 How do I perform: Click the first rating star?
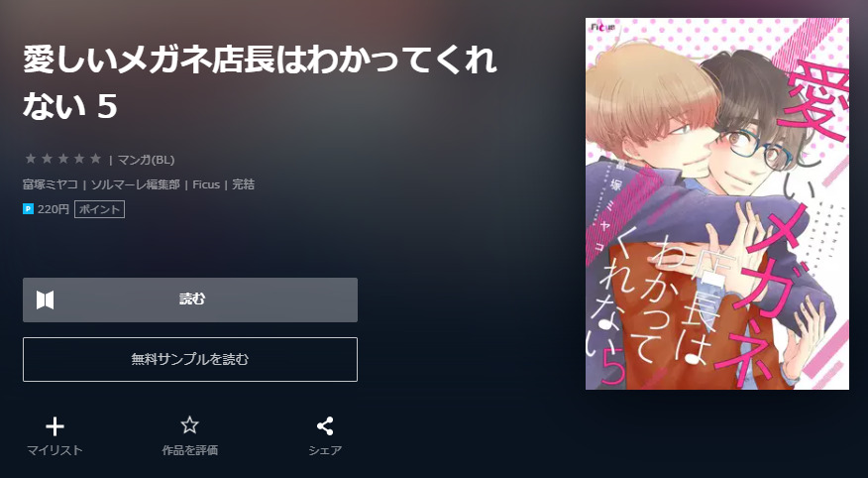[31, 159]
